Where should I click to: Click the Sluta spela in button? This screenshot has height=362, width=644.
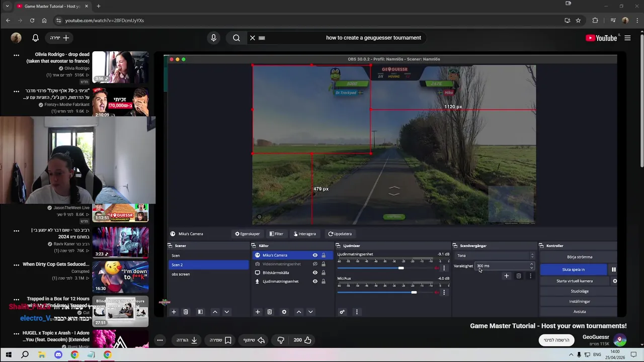(x=573, y=269)
